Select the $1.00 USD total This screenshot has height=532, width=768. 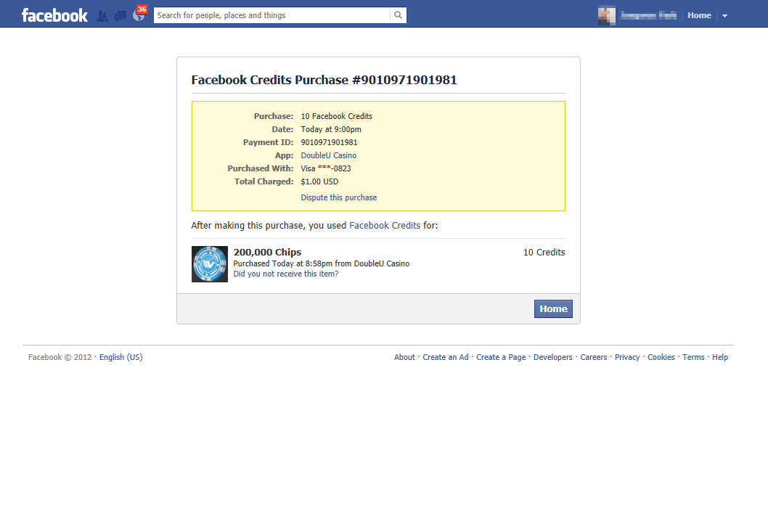(x=320, y=181)
